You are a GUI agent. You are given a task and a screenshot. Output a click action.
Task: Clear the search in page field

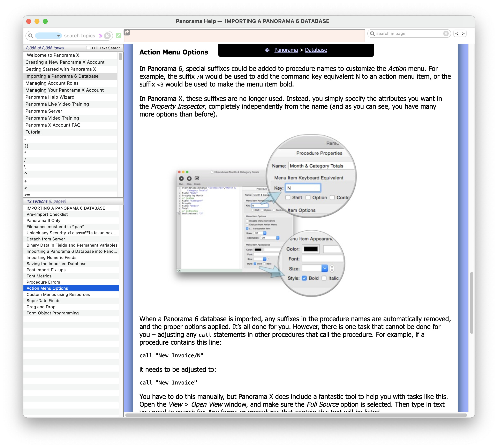pos(446,33)
